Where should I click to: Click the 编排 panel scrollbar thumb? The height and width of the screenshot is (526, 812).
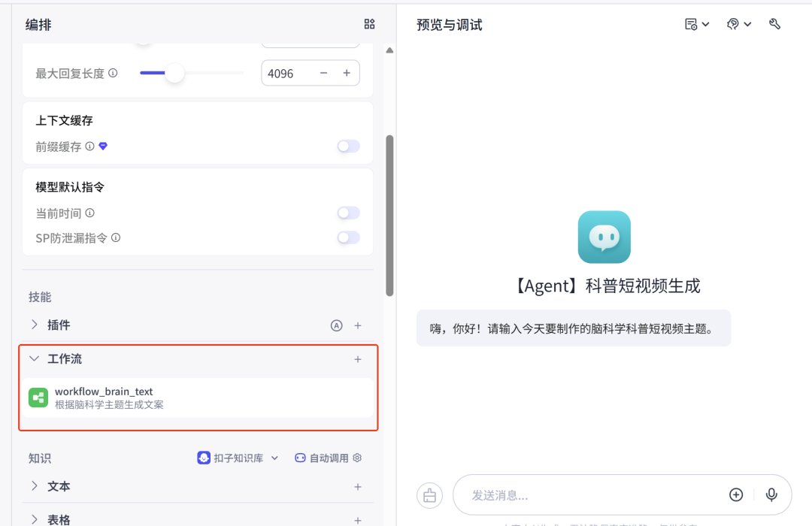pyautogui.click(x=389, y=216)
